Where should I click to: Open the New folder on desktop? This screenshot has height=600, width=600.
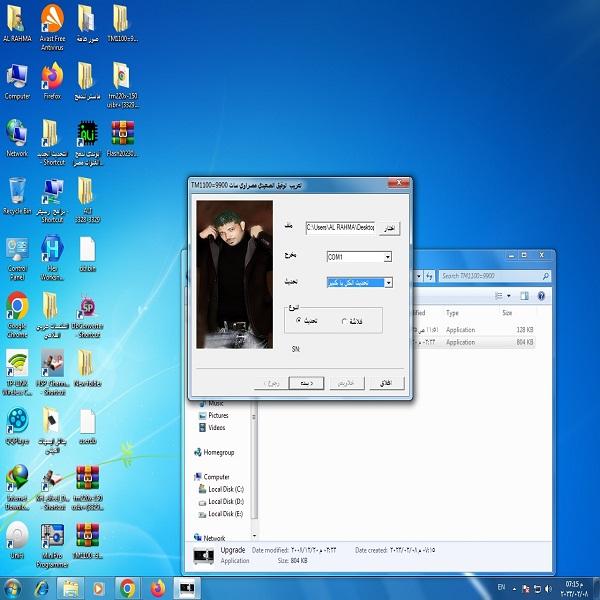click(x=88, y=368)
